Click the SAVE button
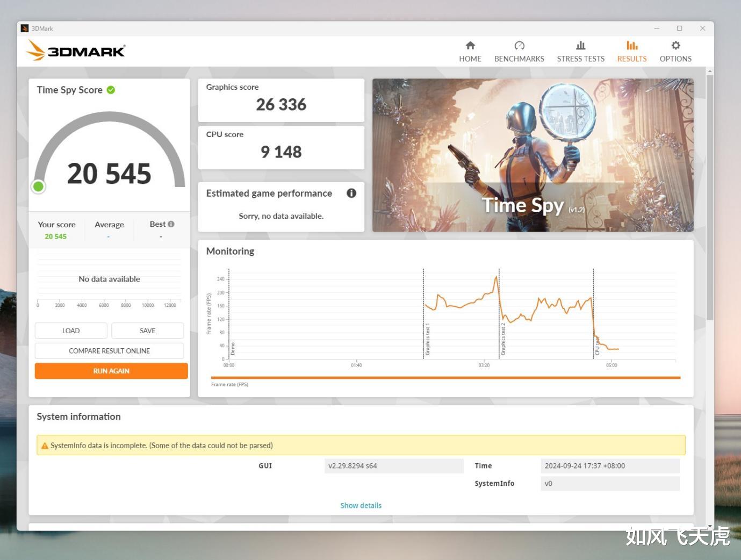741x560 pixels. click(x=147, y=331)
